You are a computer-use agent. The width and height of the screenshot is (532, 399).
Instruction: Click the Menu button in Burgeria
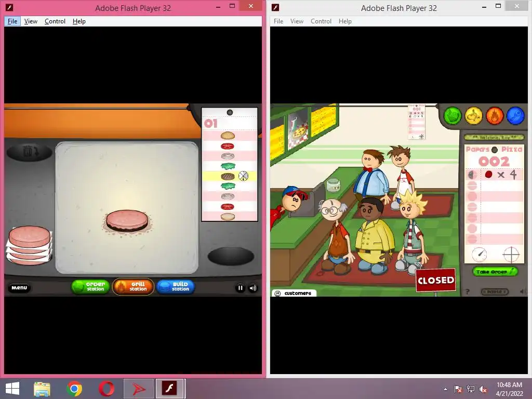19,288
